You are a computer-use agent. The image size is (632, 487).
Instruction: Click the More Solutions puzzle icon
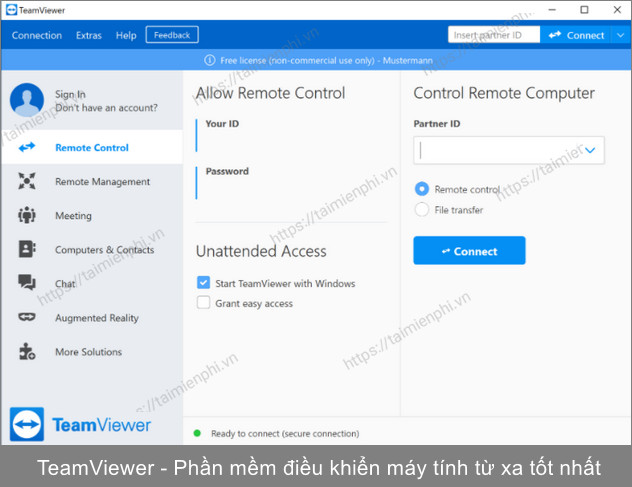pyautogui.click(x=27, y=351)
